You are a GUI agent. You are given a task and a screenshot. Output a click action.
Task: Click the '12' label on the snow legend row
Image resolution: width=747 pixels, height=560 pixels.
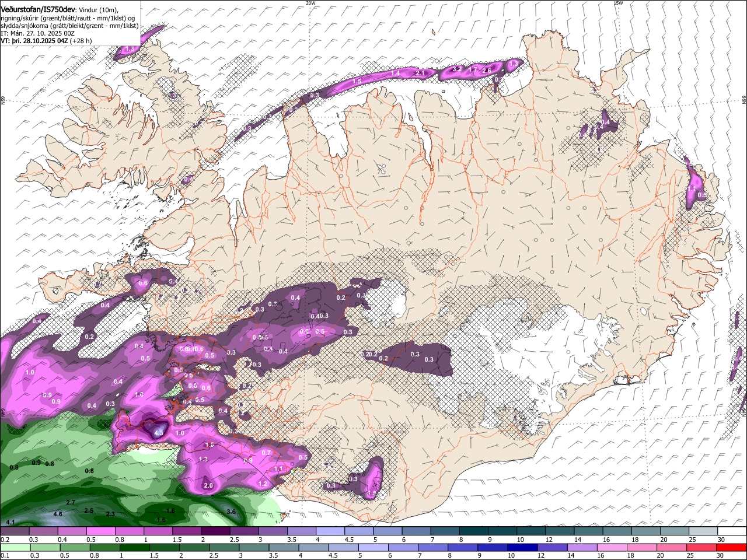click(550, 540)
